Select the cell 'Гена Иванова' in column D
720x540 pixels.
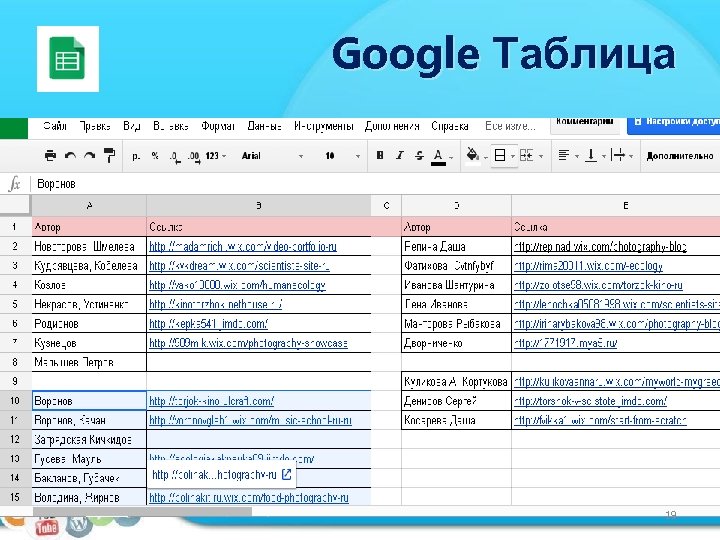(x=456, y=304)
